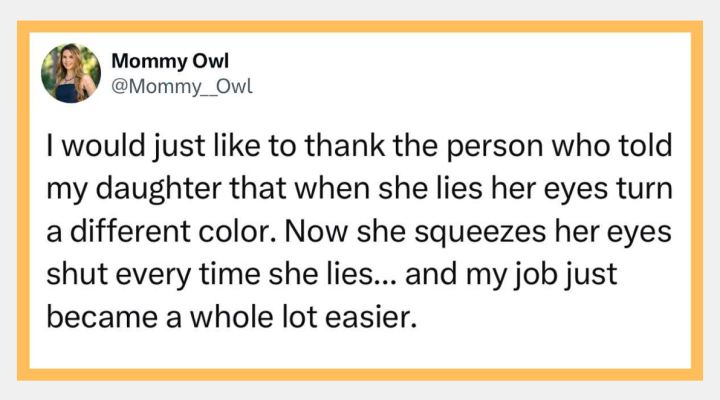Select the word "job" in the tweet
The image size is (720, 400).
click(x=535, y=275)
